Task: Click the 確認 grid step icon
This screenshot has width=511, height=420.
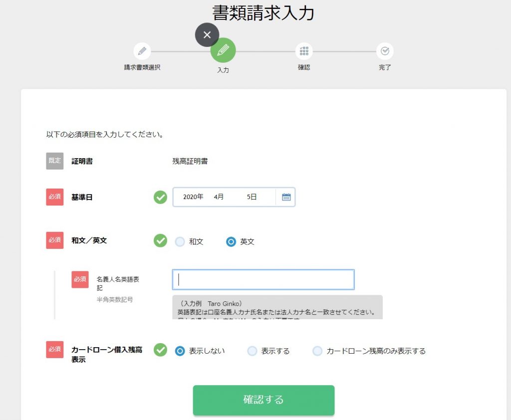Action: click(304, 51)
